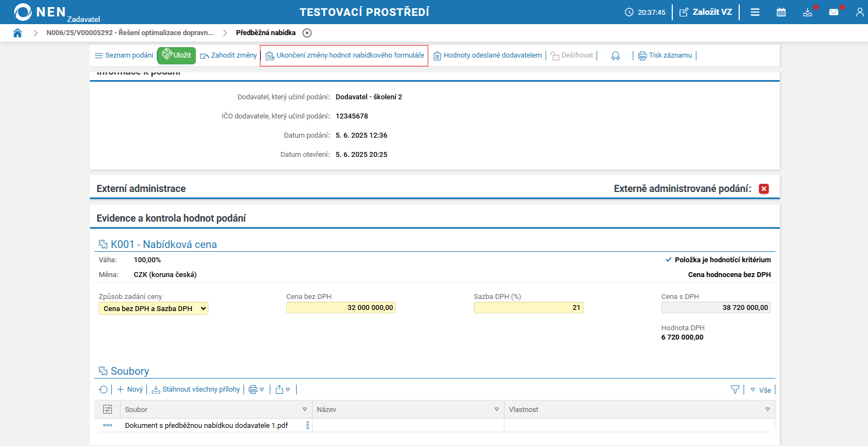Click the headset support icon
Viewport: 868px width, 446px height.
615,56
